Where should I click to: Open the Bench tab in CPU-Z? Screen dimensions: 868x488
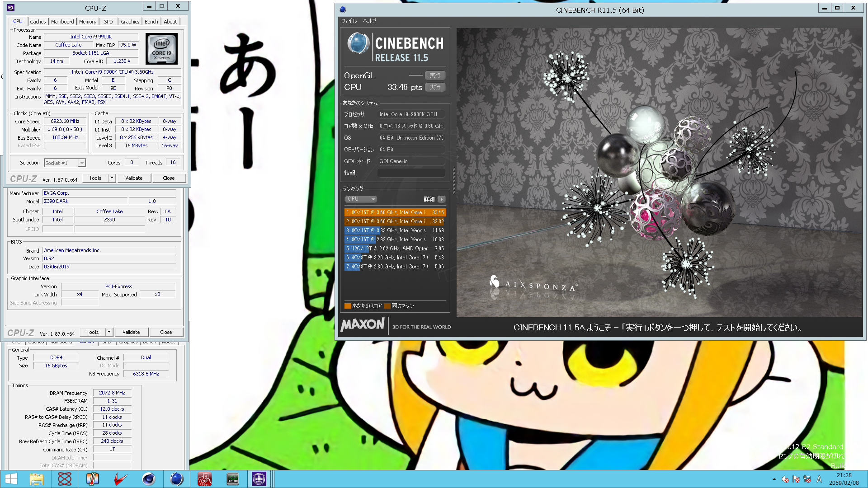(151, 22)
